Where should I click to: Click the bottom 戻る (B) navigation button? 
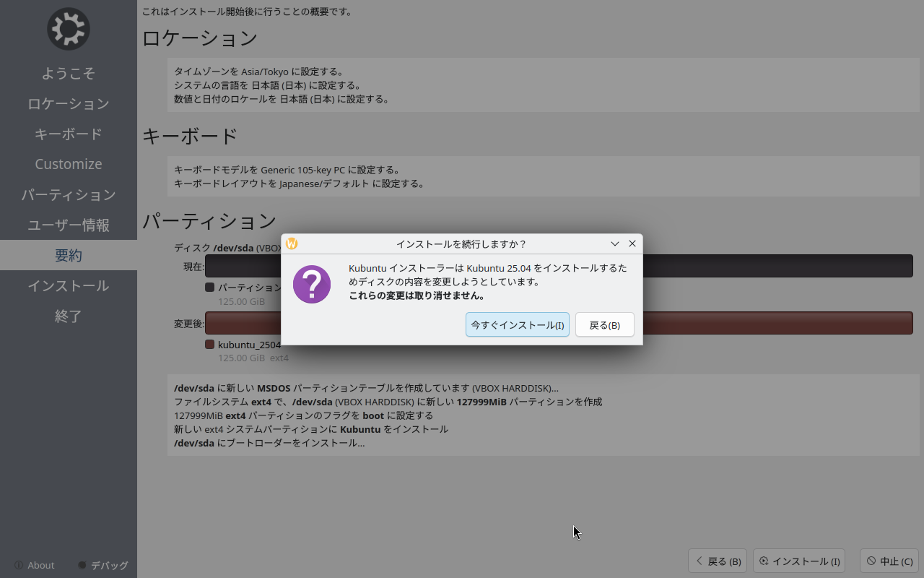pos(718,561)
